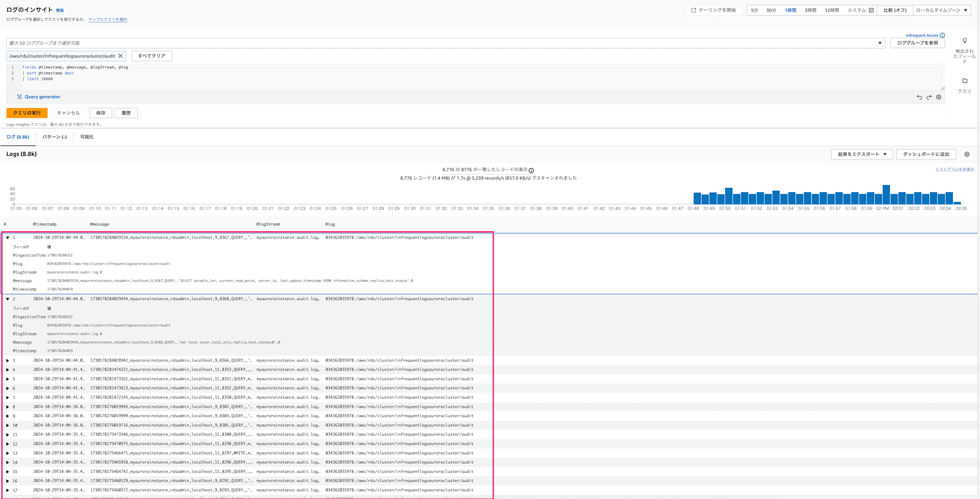This screenshot has width=980, height=499.
Task: Add results to dashboard with ダッシュボードに追加
Action: (x=926, y=154)
